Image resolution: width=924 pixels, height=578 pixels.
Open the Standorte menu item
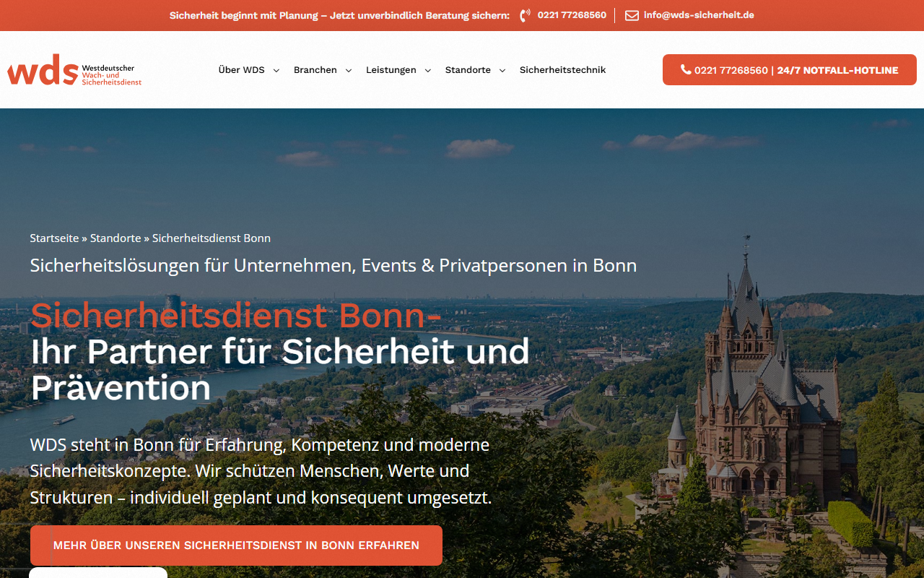point(468,70)
